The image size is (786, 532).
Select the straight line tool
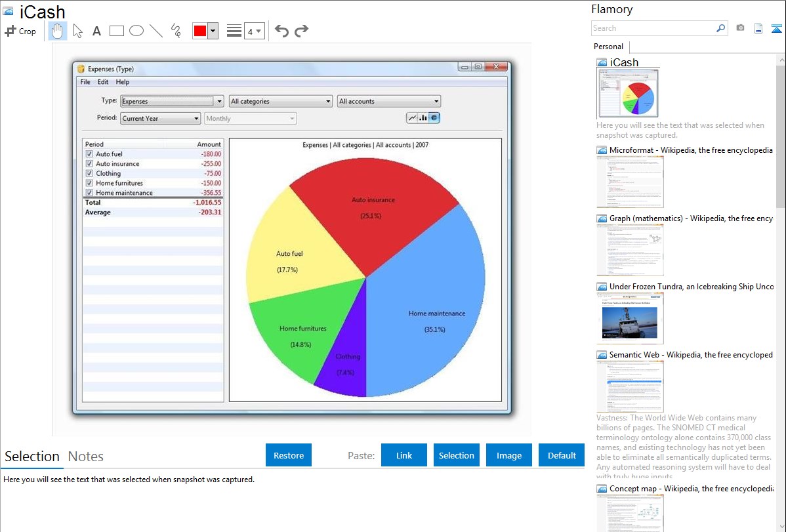156,31
